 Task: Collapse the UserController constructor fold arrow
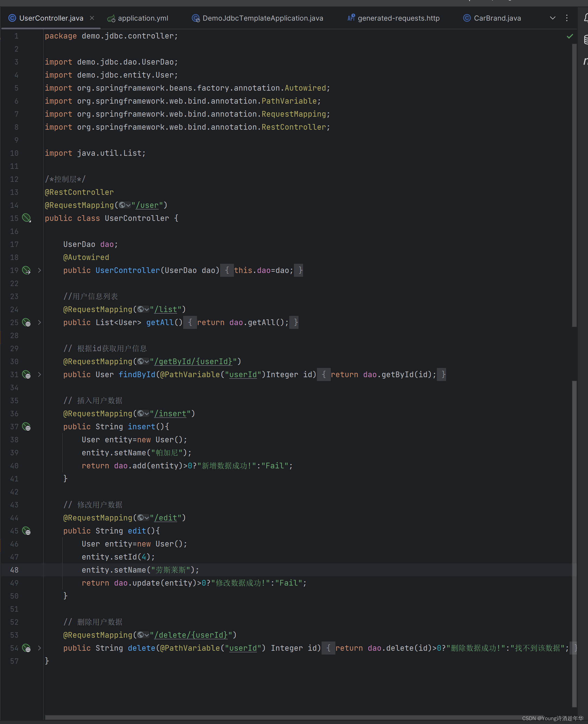(x=39, y=270)
